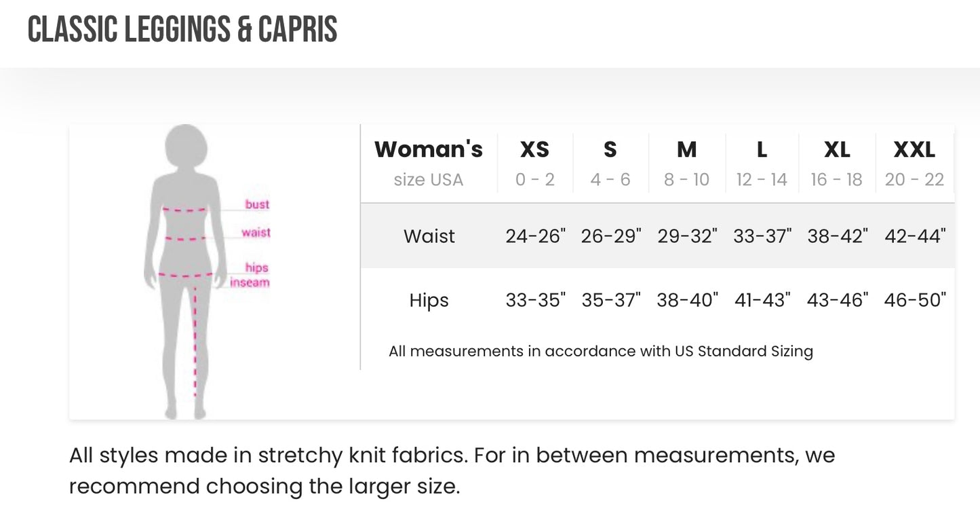The width and height of the screenshot is (980, 522).
Task: Click the 46-50" hips measurement cell
Action: [x=915, y=300]
